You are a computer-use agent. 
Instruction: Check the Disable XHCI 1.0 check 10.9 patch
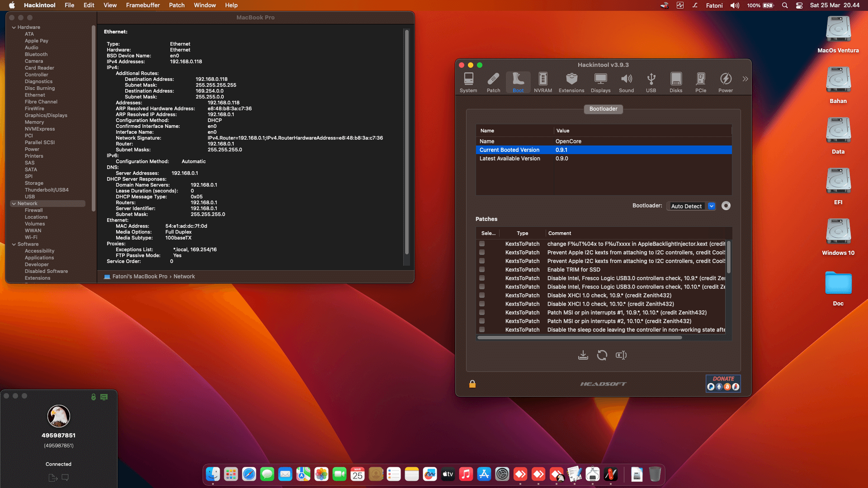pos(482,295)
